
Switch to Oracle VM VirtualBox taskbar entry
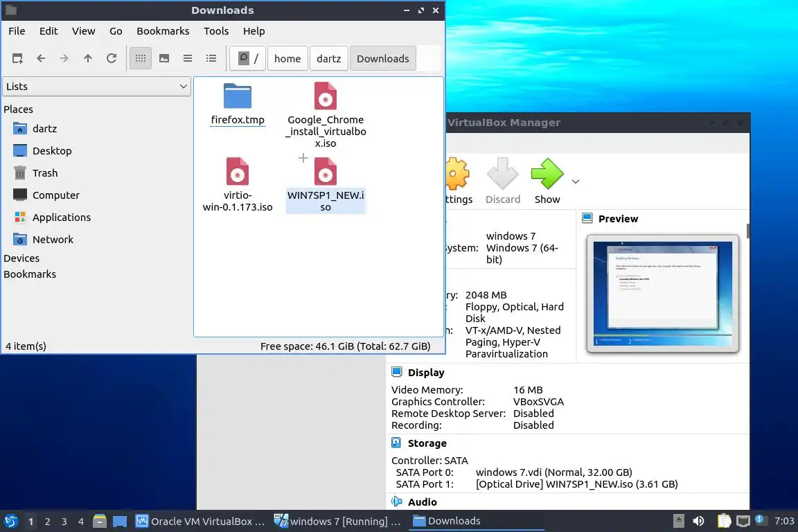point(200,522)
